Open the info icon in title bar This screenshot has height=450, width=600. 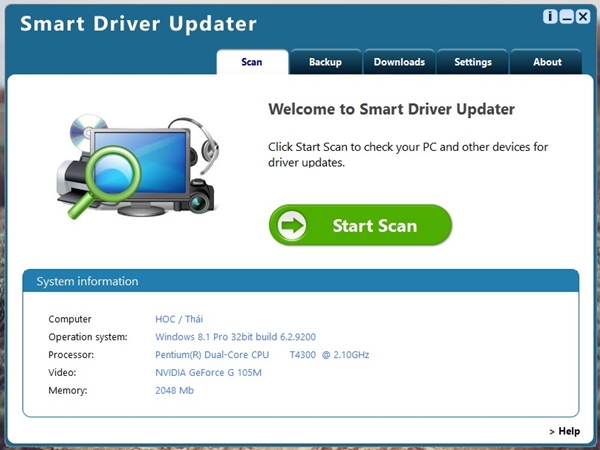550,17
